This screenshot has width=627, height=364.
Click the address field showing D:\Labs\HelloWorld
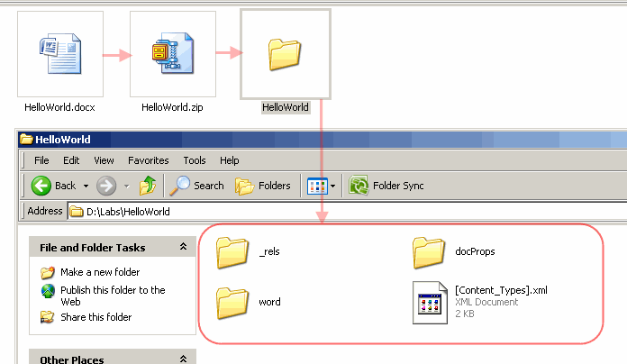pyautogui.click(x=347, y=211)
